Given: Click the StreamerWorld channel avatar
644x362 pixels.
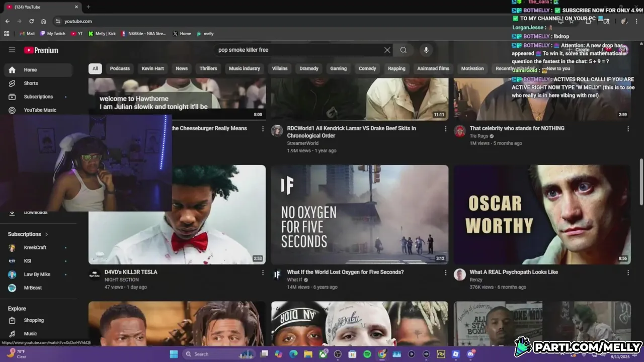Looking at the screenshot, I should tap(277, 131).
